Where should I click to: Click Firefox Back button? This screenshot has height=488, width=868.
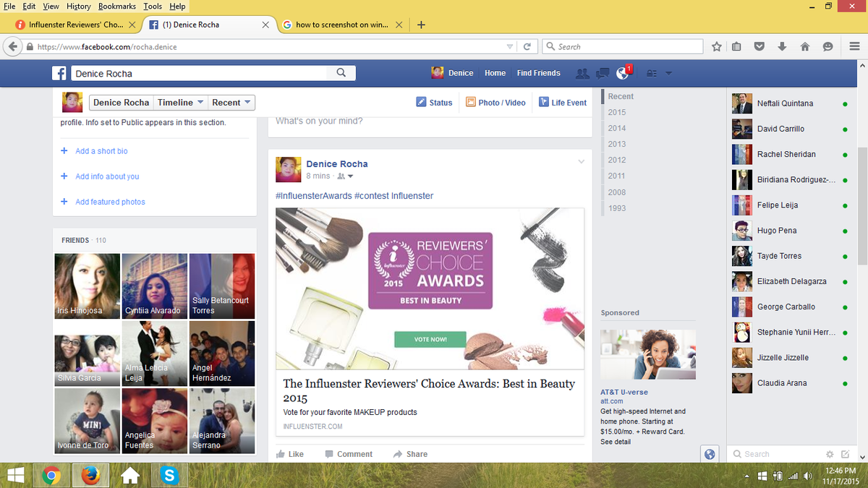(x=12, y=46)
